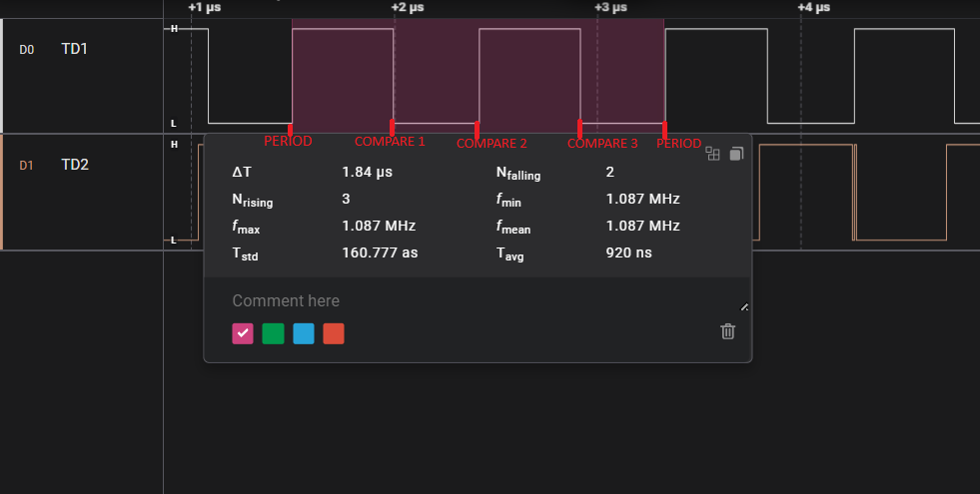The width and height of the screenshot is (980, 494).
Task: Click the ΔT value 1.84 µs
Action: (367, 172)
